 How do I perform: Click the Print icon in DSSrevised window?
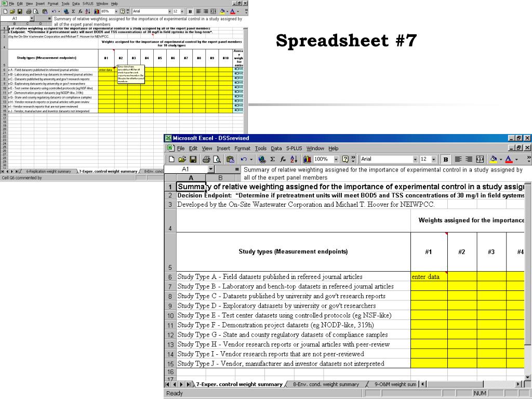(x=206, y=159)
